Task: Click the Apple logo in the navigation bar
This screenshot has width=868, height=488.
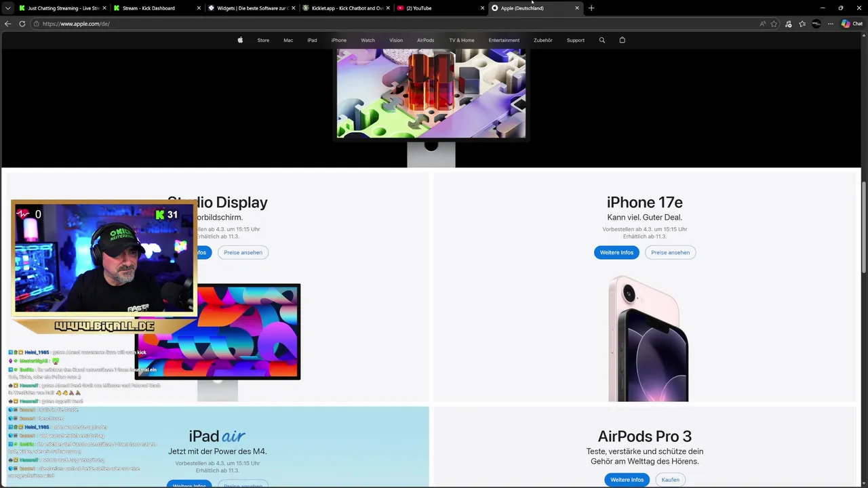Action: click(240, 40)
